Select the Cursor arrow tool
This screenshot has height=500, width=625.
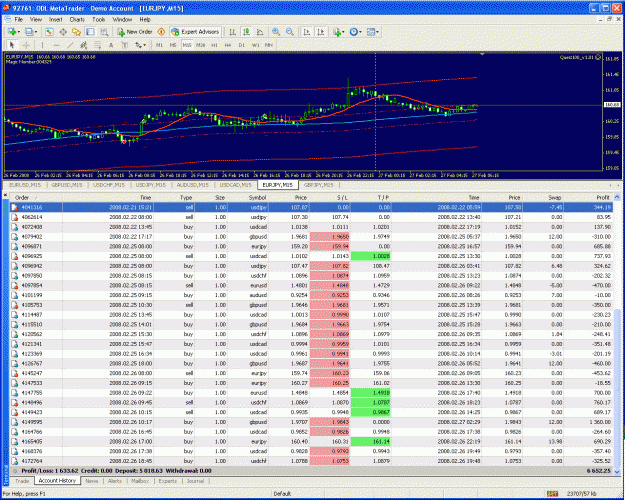[x=12, y=45]
